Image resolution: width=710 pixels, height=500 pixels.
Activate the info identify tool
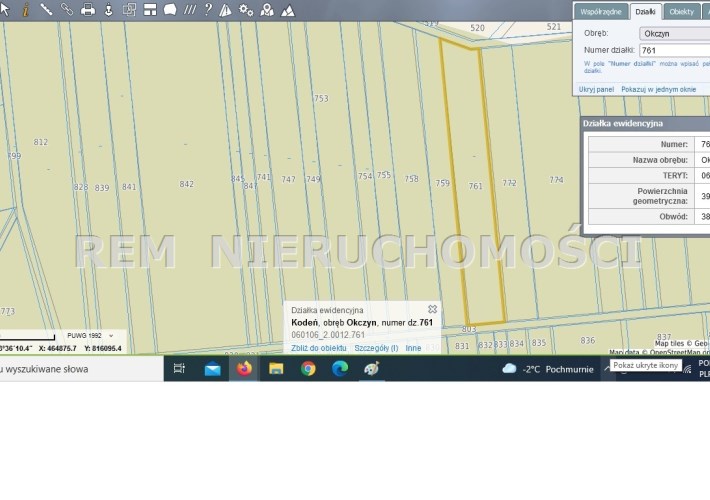[x=26, y=10]
